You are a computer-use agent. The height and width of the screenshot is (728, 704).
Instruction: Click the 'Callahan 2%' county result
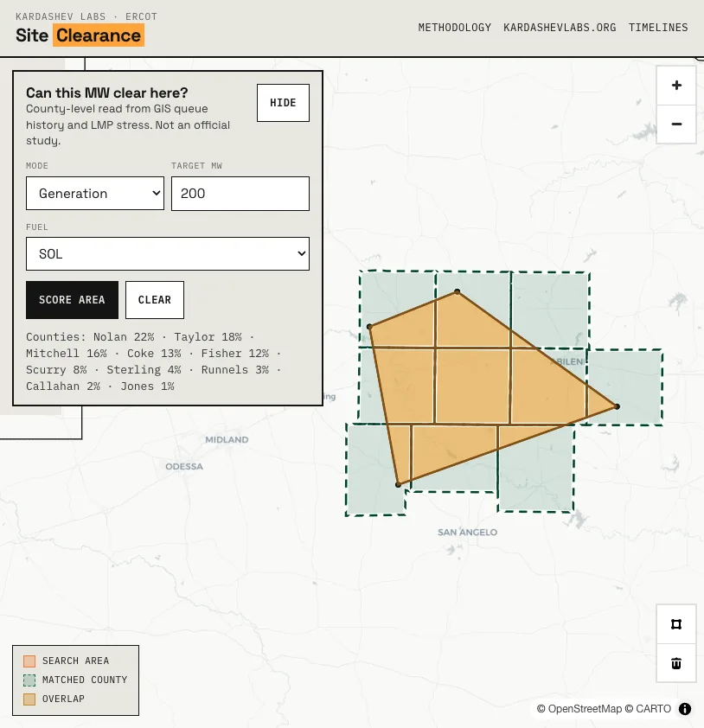[63, 386]
